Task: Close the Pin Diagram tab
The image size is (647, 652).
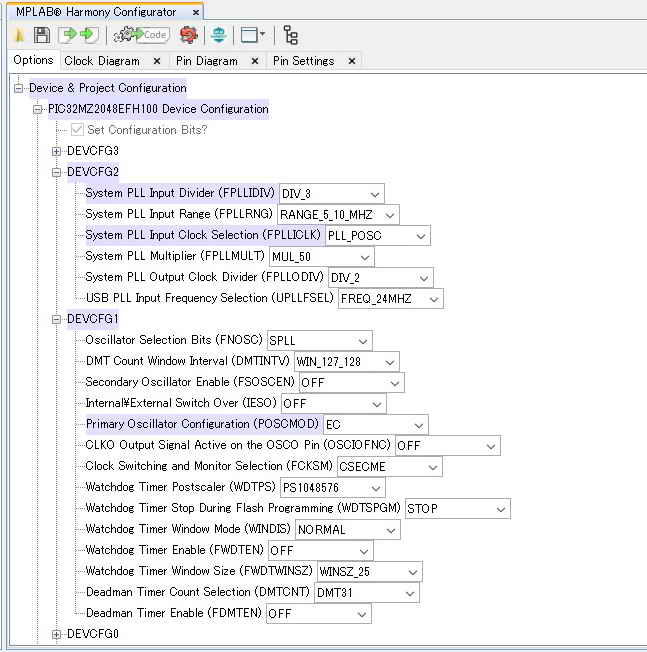Action: pyautogui.click(x=255, y=61)
